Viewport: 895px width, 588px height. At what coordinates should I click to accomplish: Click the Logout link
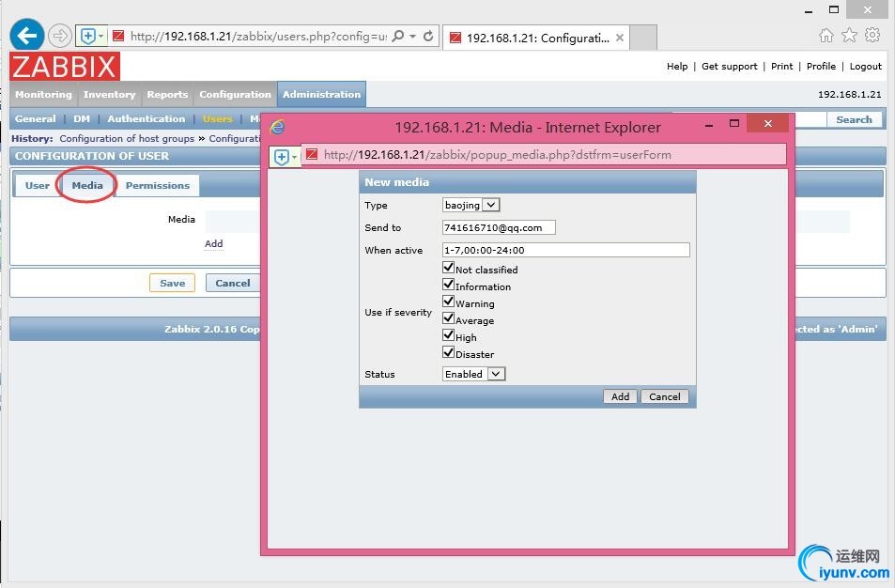(866, 67)
